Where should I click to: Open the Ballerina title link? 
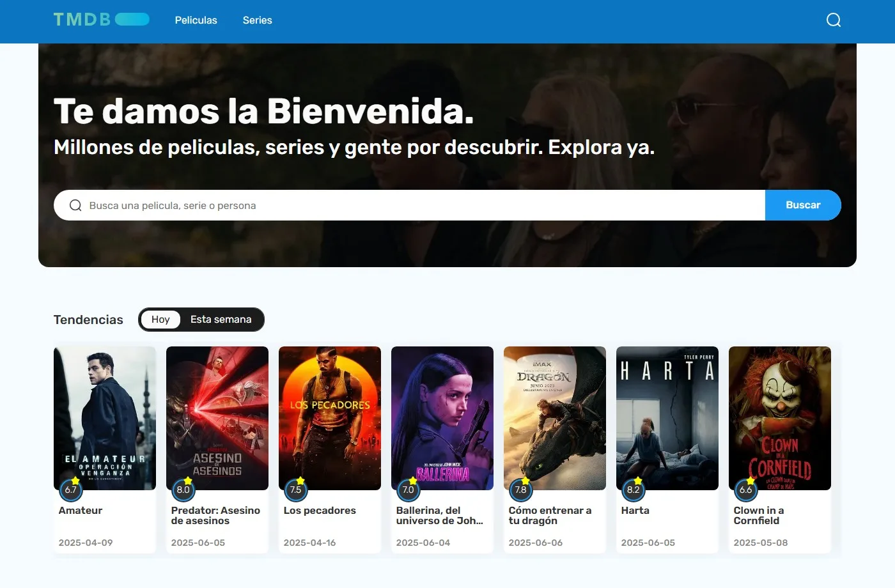coord(441,515)
